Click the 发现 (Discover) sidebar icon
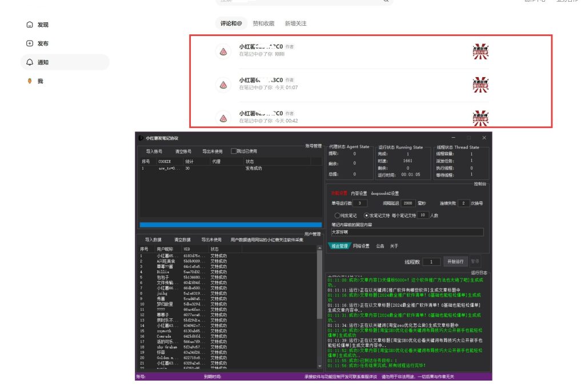Viewport: 585px width, 392px height. pyautogui.click(x=30, y=25)
